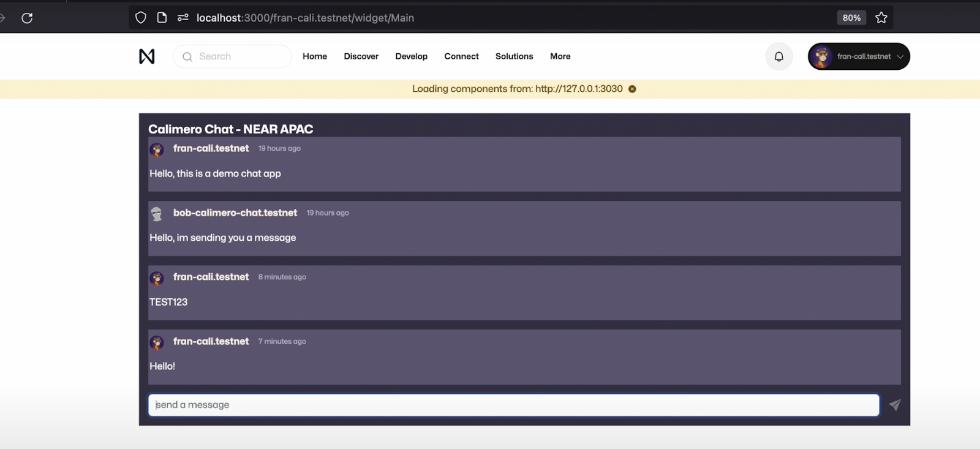This screenshot has height=449, width=980.
Task: Open notifications bell
Action: click(x=779, y=56)
